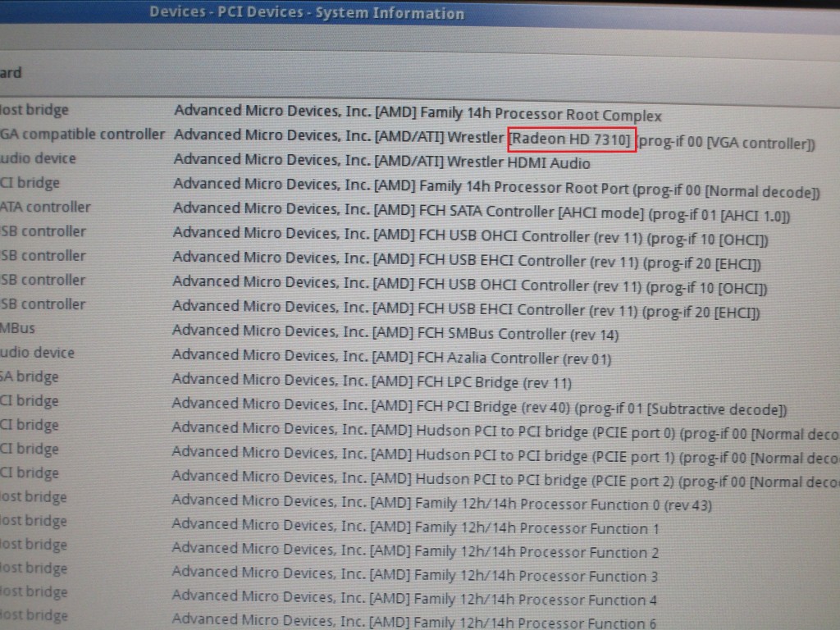Click the bridge label beside Hudson PCIE port 2
This screenshot has height=630, width=840.
coord(30,473)
